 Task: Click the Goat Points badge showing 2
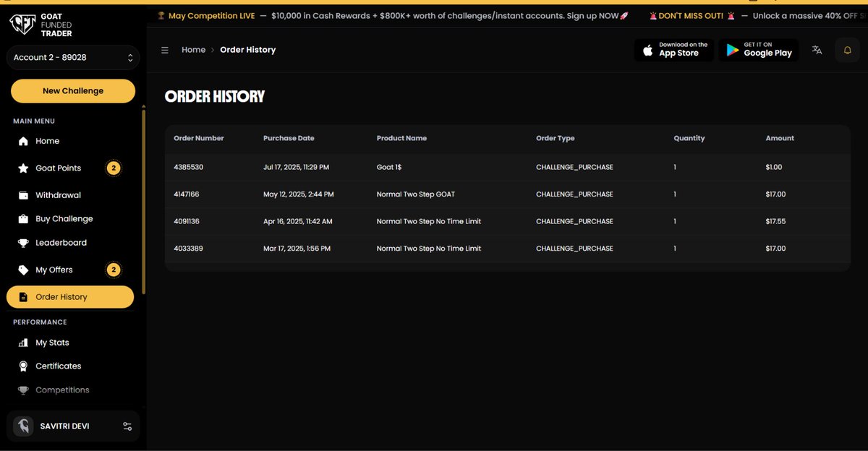pos(113,168)
